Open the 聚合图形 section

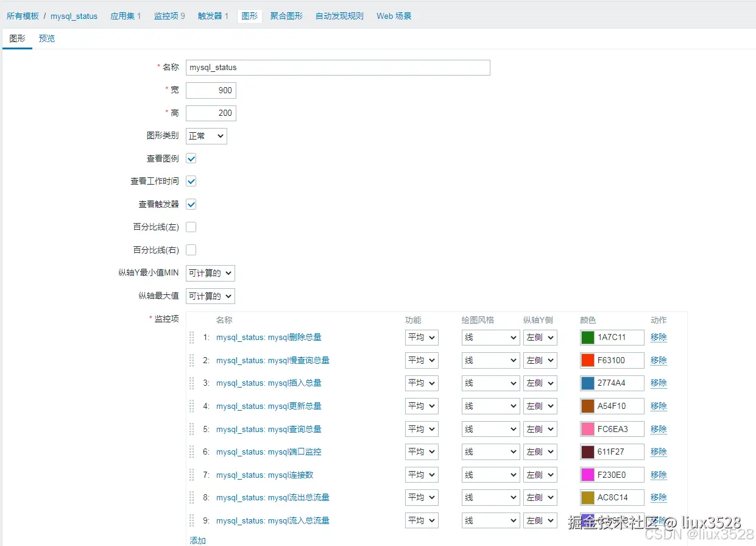point(286,16)
